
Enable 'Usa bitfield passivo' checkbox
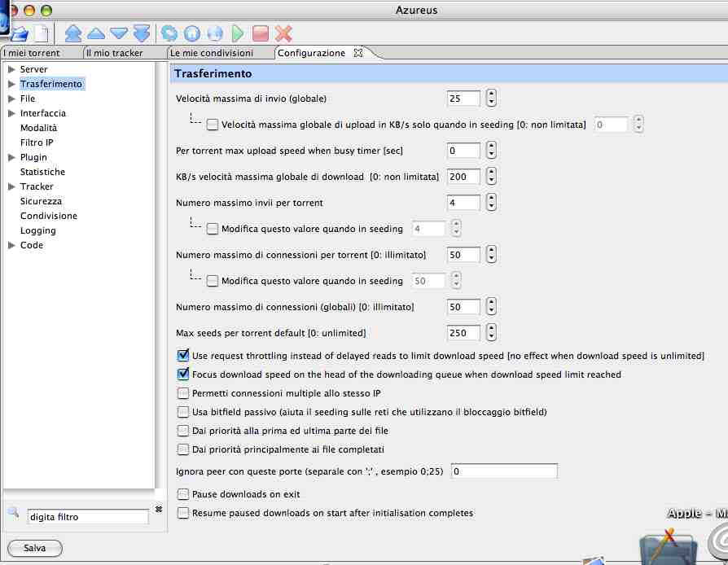(183, 412)
